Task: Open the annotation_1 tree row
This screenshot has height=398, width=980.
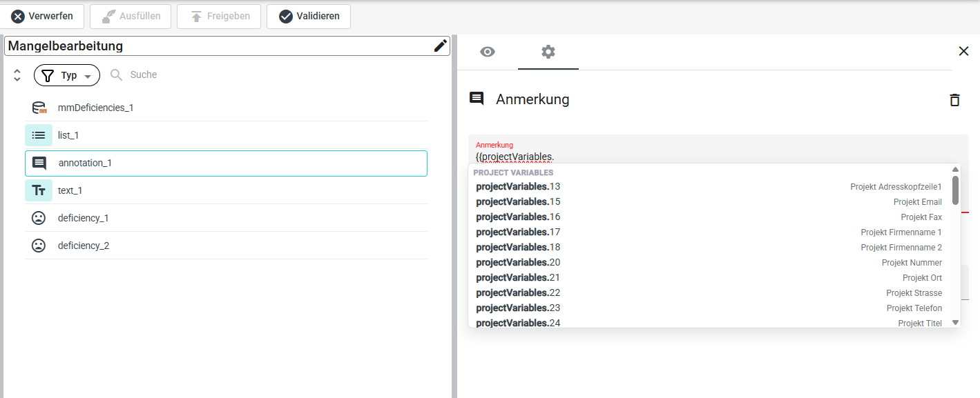Action: 226,163
